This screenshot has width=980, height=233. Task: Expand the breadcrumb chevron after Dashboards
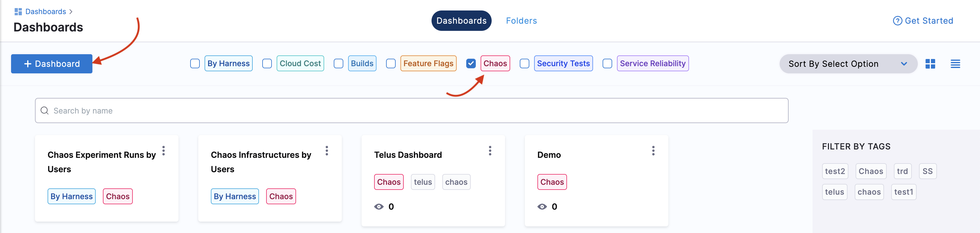click(x=71, y=12)
